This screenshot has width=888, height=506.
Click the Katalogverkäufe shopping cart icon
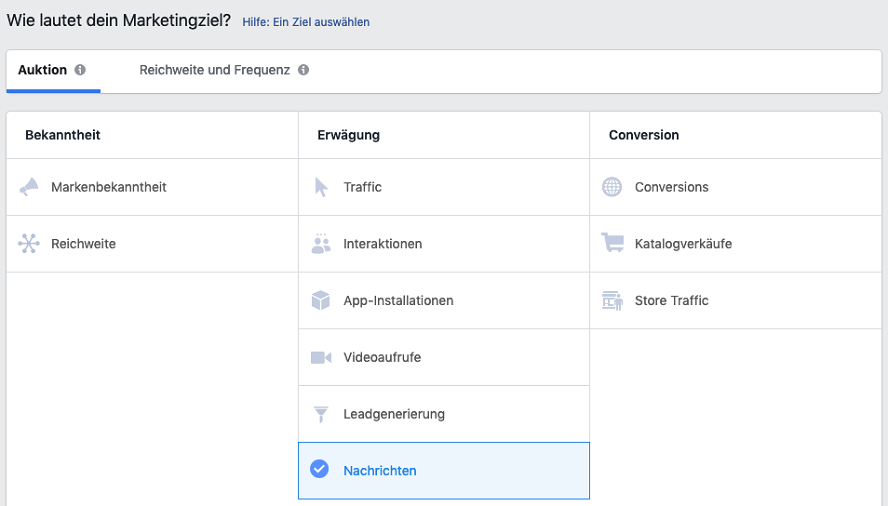pos(612,243)
